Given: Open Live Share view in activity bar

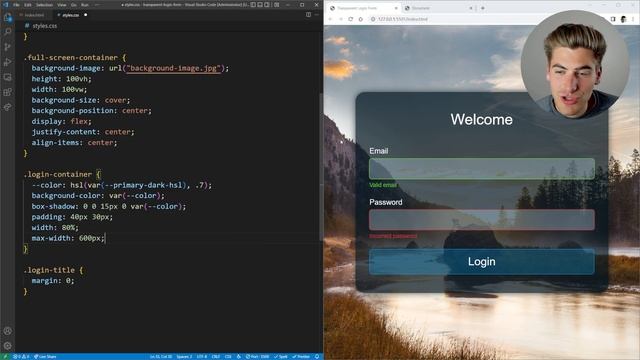Looking at the screenshot, I should pos(7,107).
